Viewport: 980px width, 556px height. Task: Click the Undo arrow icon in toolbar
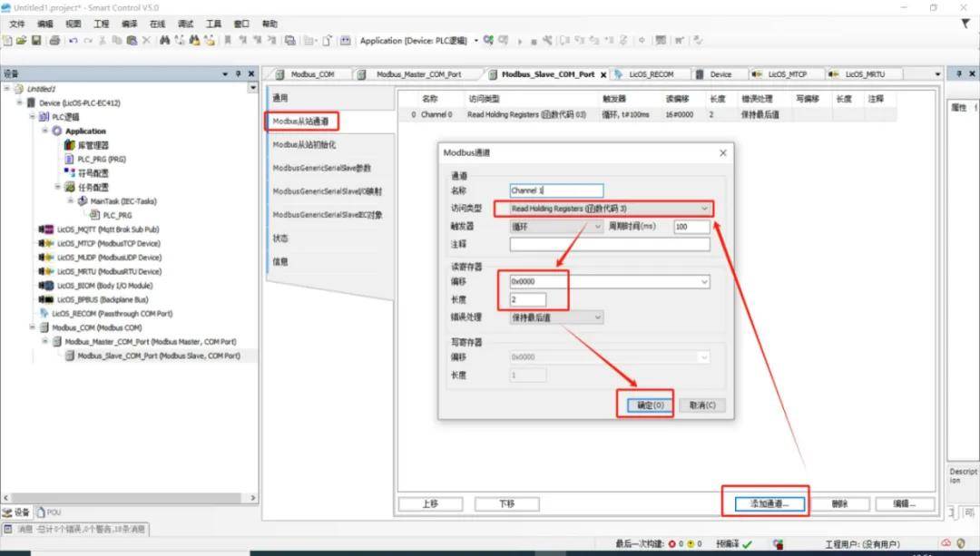73,41
